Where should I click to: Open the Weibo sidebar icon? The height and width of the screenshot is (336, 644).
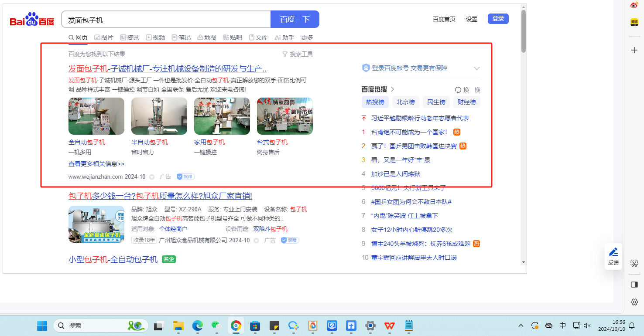point(634,5)
